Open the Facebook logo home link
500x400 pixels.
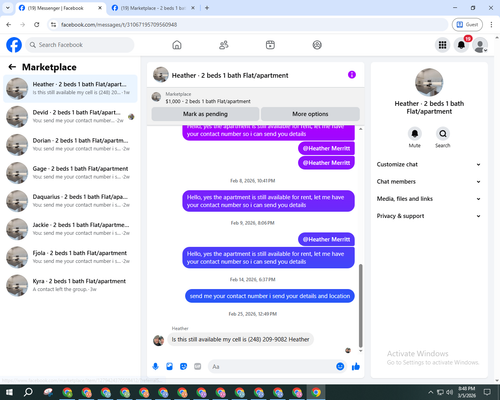[14, 45]
